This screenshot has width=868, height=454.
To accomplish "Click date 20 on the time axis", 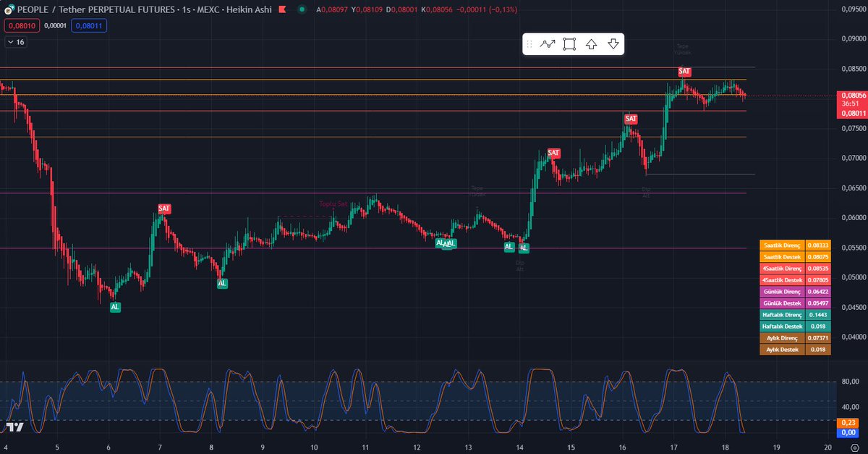I will point(828,448).
